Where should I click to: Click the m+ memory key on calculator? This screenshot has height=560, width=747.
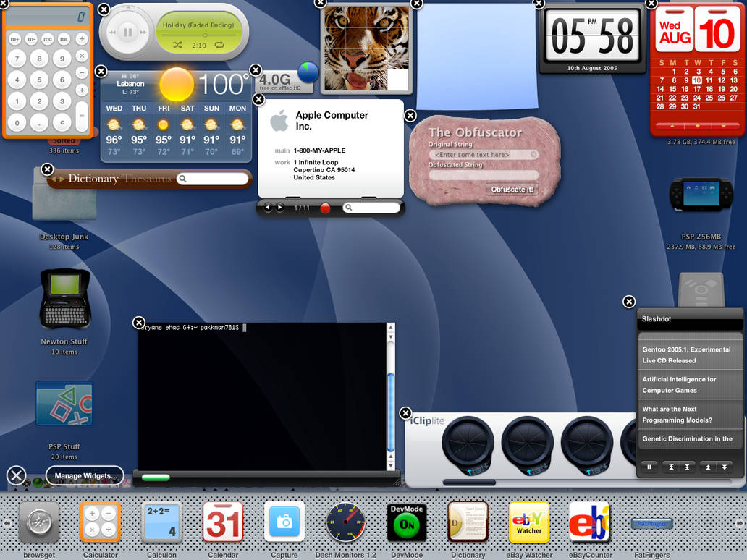pyautogui.click(x=15, y=39)
